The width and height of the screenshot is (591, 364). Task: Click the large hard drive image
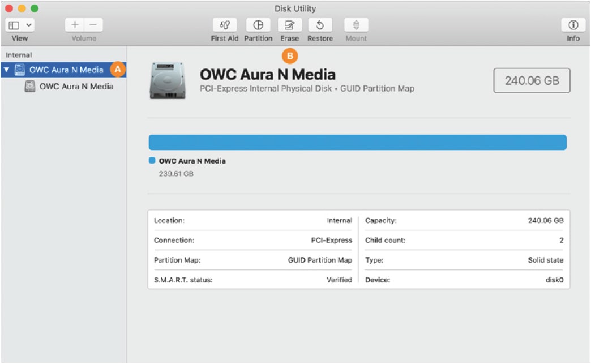[167, 80]
